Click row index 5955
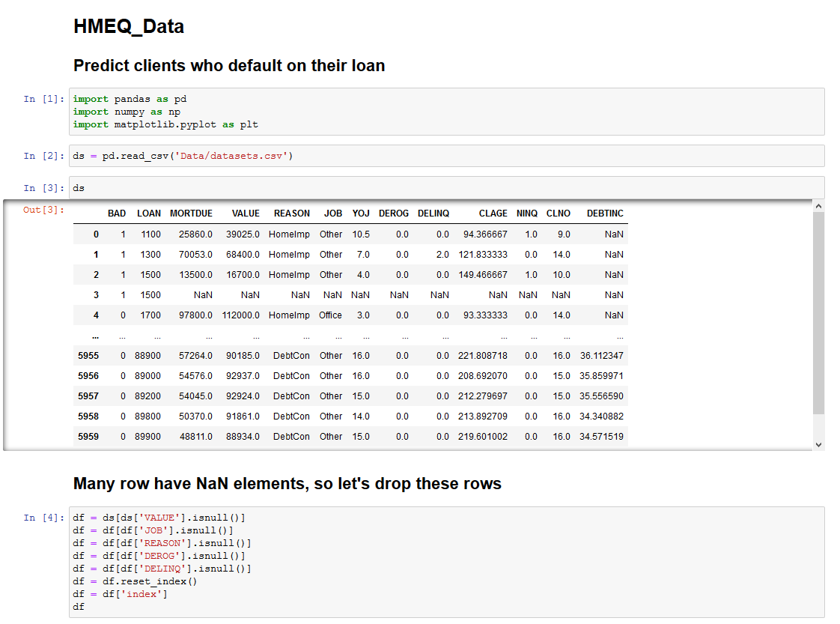 point(88,355)
